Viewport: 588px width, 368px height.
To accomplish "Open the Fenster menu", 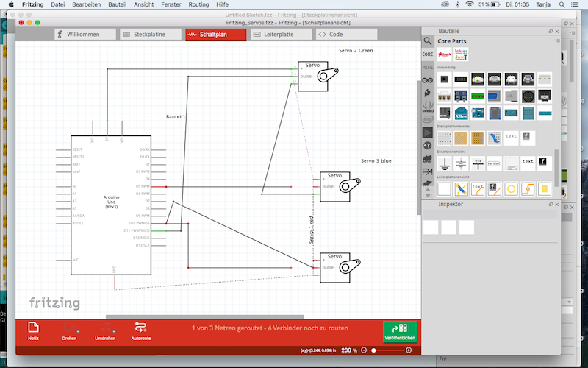I will point(171,4).
